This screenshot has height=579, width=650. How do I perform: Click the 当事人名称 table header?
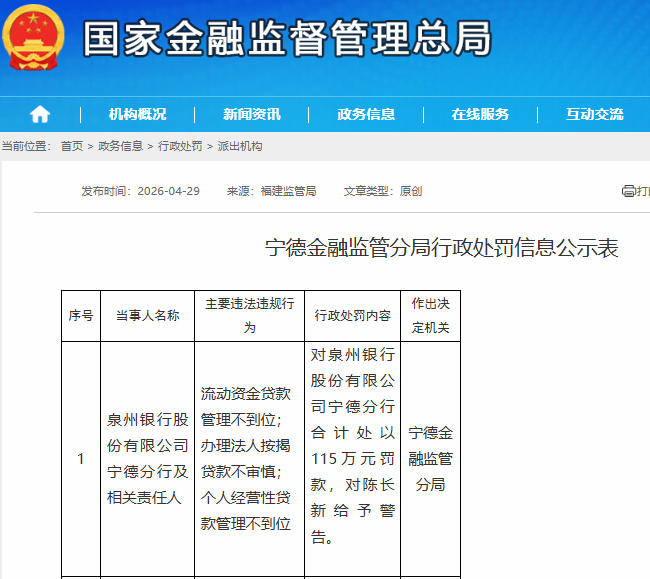coord(147,315)
